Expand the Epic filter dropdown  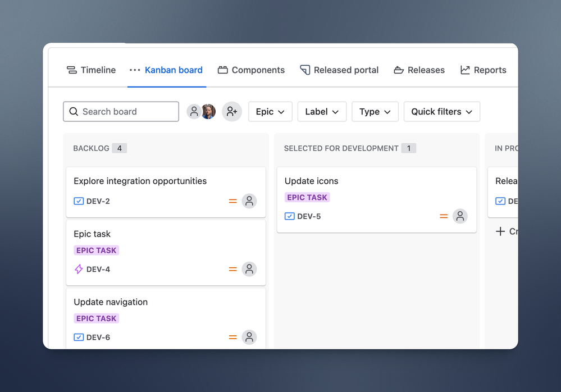[270, 112]
